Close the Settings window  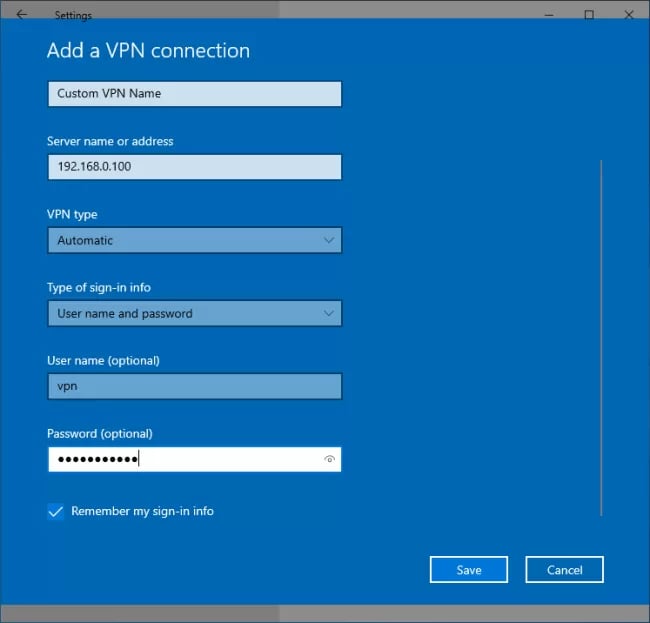click(628, 15)
